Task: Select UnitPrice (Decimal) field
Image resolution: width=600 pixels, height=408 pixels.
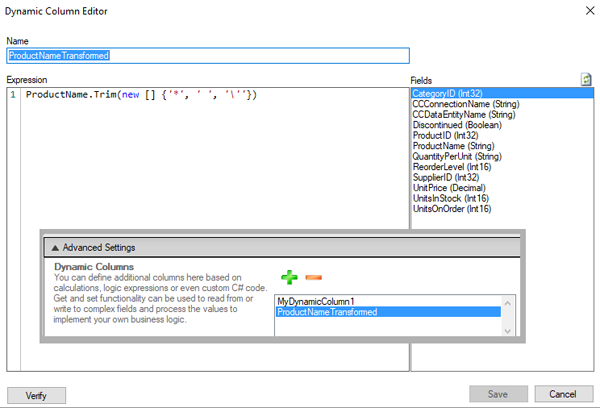Action: coord(448,188)
